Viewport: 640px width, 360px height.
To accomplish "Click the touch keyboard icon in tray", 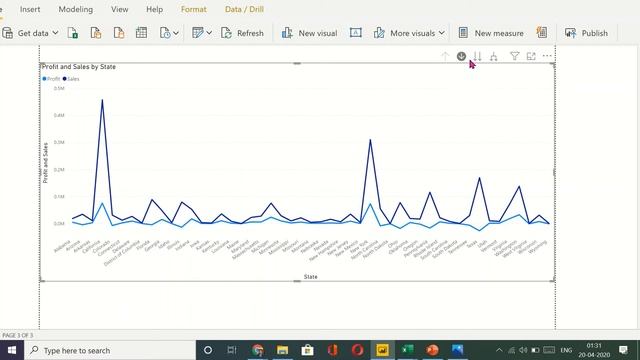I will click(549, 350).
